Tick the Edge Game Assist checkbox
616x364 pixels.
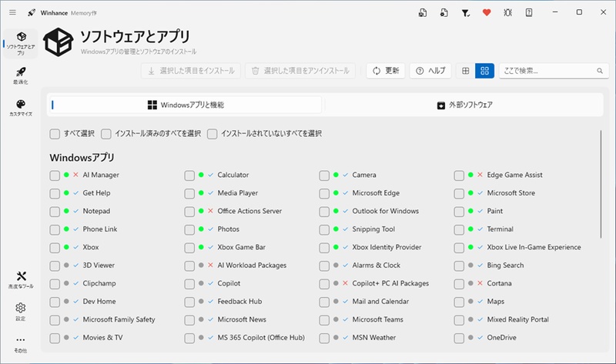tap(459, 175)
